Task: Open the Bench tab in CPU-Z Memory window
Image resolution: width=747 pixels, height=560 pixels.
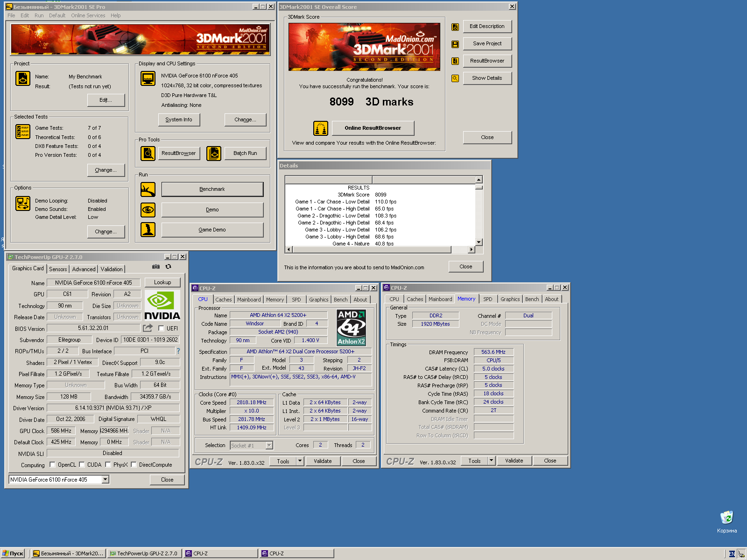Action: [532, 299]
